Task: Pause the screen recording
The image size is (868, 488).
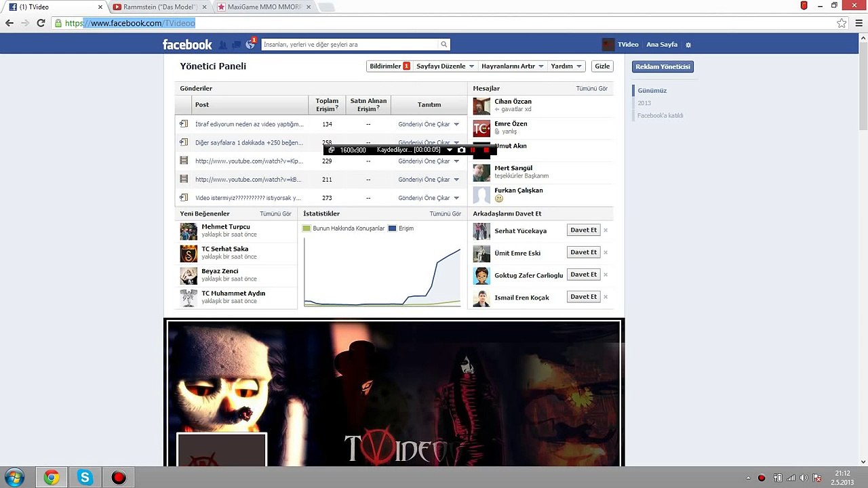Action: 473,150
